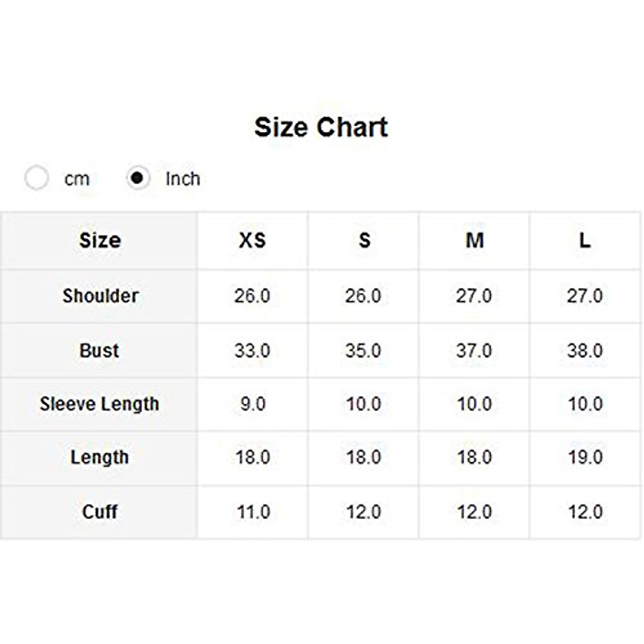Select the M size column header
644x644 pixels.
pyautogui.click(x=474, y=240)
